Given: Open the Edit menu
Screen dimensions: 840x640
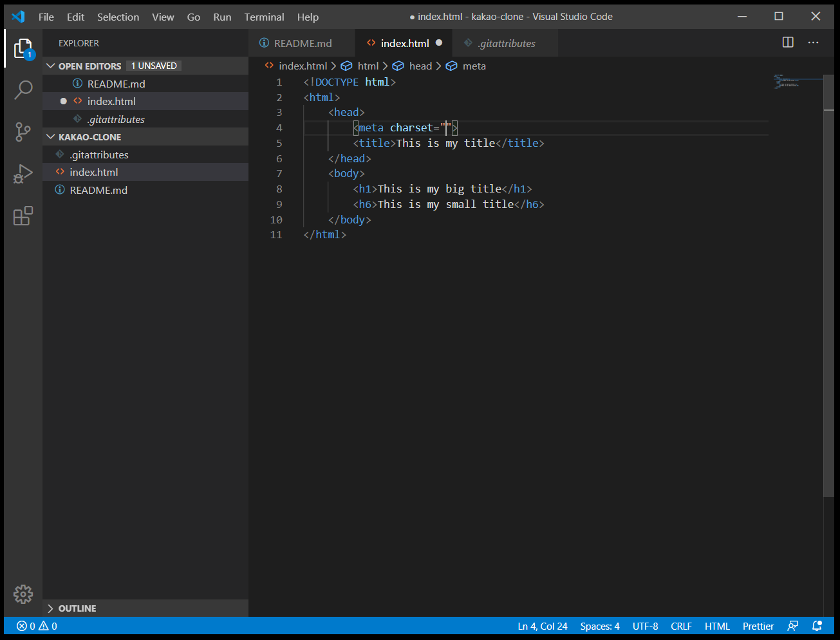Looking at the screenshot, I should click(75, 17).
